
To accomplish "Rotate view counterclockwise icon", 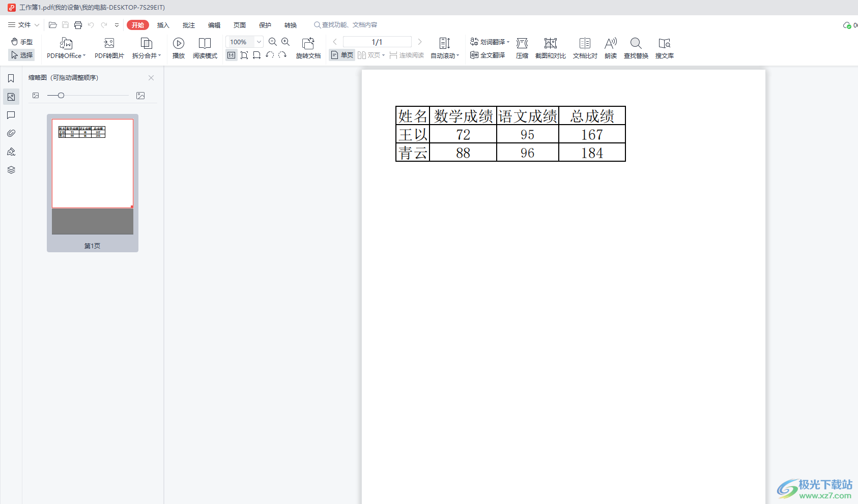I will tap(270, 55).
